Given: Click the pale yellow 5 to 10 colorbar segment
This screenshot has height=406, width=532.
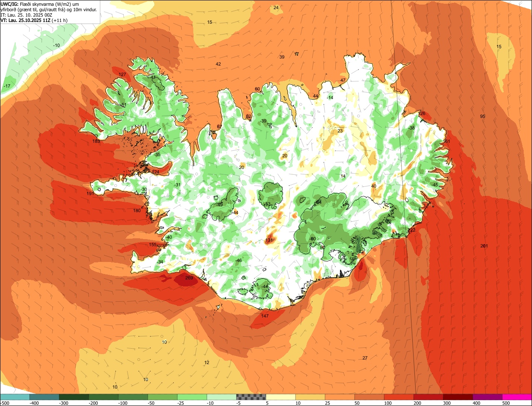Looking at the screenshot, I should click(281, 397).
